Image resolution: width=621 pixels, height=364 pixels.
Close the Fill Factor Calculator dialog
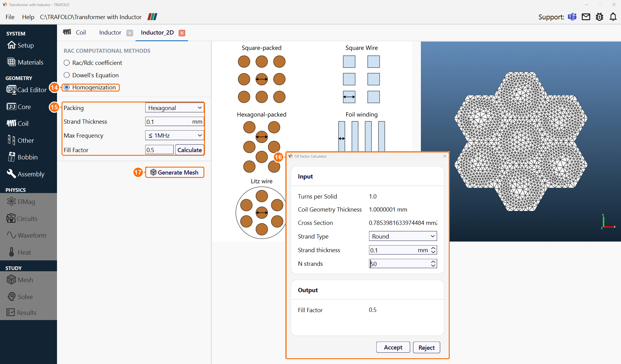point(445,156)
